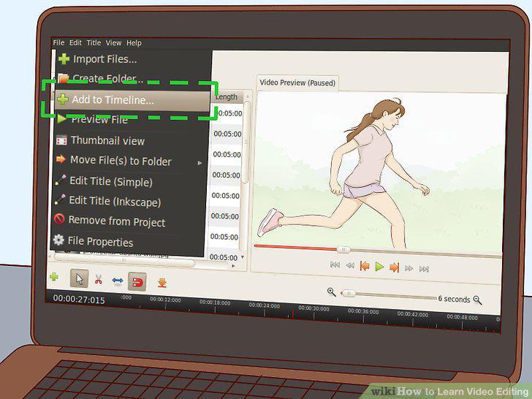Click the red playhead on timeline ruler
Image resolution: width=532 pixels, height=399 pixels.
point(293,313)
